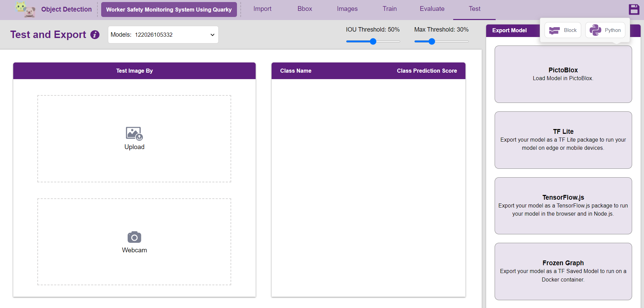Click the save project floppy disk icon
The height and width of the screenshot is (308, 644).
pyautogui.click(x=634, y=9)
